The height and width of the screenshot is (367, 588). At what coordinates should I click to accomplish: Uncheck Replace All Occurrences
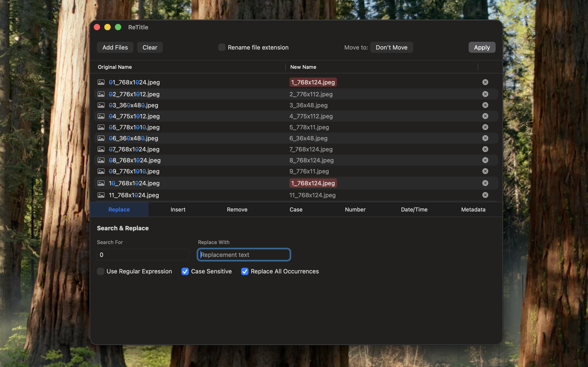point(245,271)
